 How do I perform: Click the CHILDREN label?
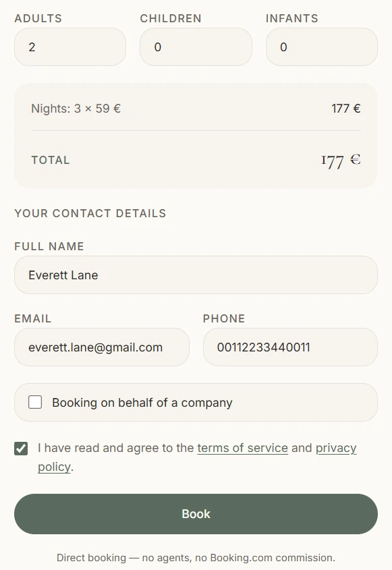pos(171,18)
